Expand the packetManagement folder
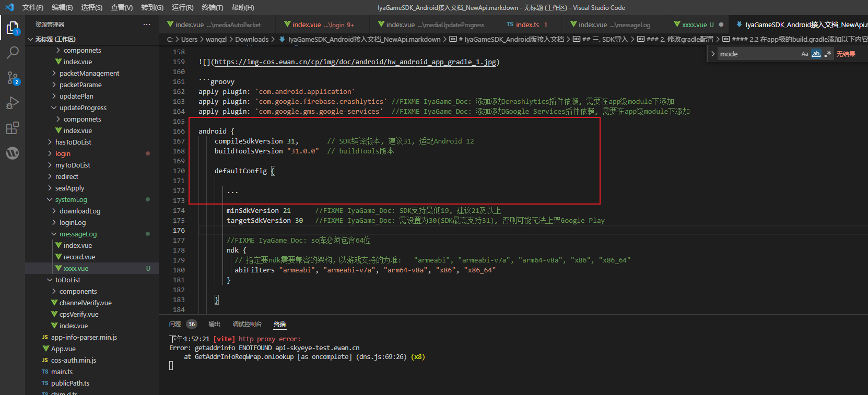This screenshot has width=868, height=395. pos(89,74)
